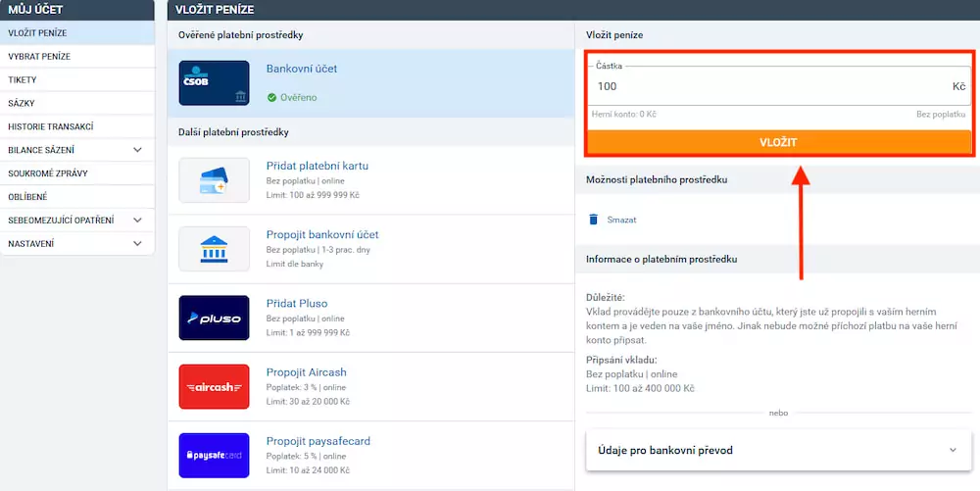Click the Aircash logo tile

coord(214,387)
